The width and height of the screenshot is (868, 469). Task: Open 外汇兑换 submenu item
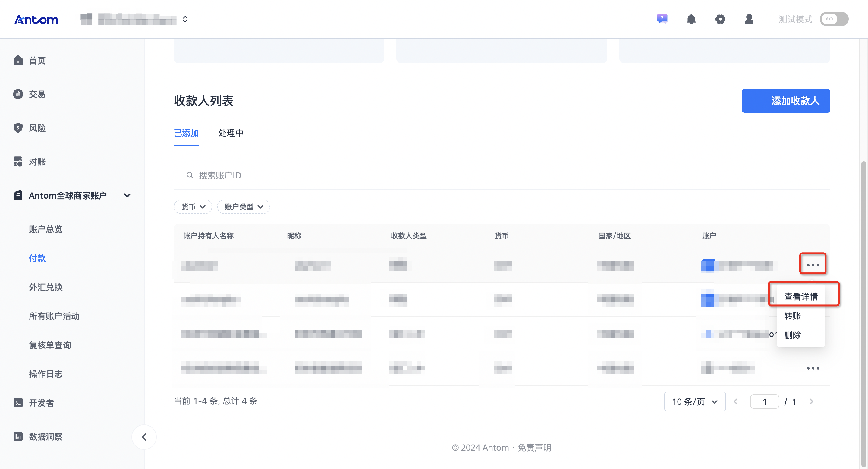46,287
